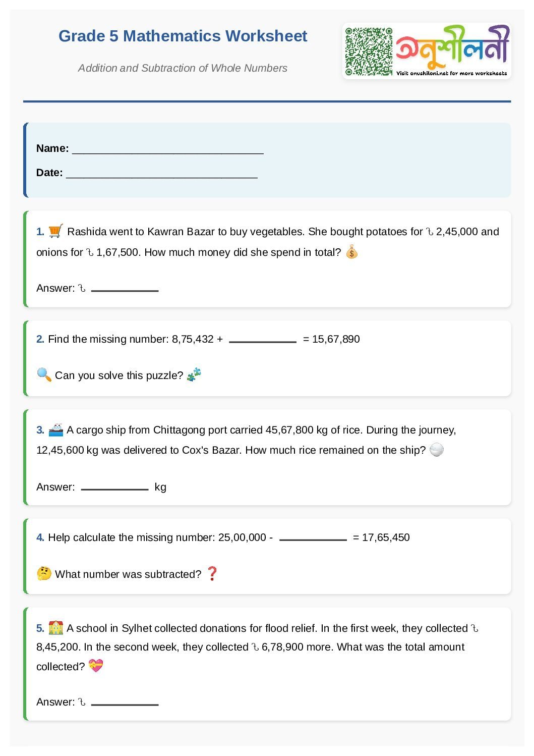Click the rice bowl emoji
The width and height of the screenshot is (534, 756).
(x=437, y=450)
